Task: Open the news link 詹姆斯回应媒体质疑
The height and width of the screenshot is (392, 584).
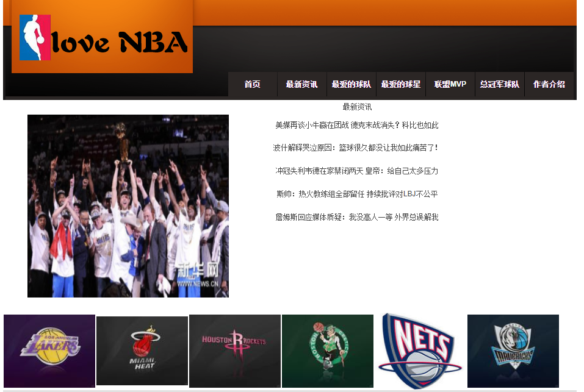Action: point(357,217)
